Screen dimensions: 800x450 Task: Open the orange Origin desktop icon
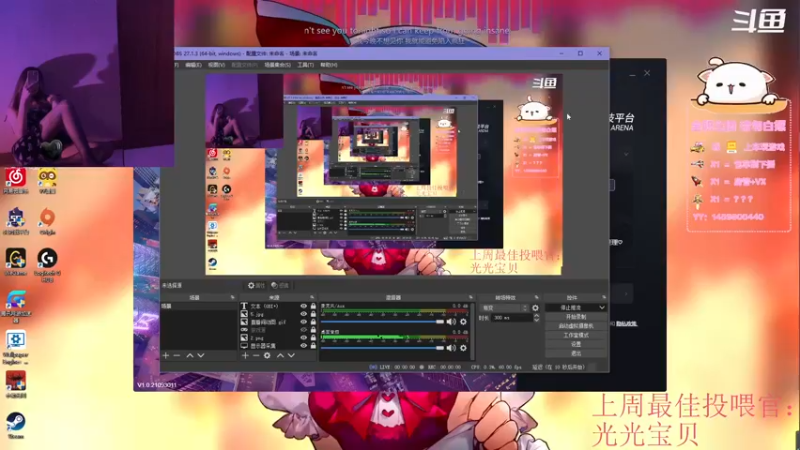click(x=47, y=221)
